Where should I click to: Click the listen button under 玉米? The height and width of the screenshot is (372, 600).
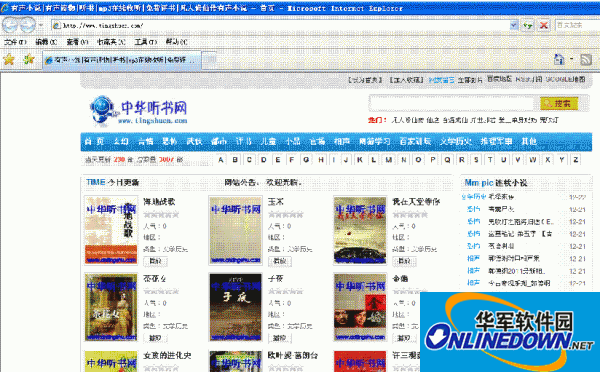click(280, 261)
